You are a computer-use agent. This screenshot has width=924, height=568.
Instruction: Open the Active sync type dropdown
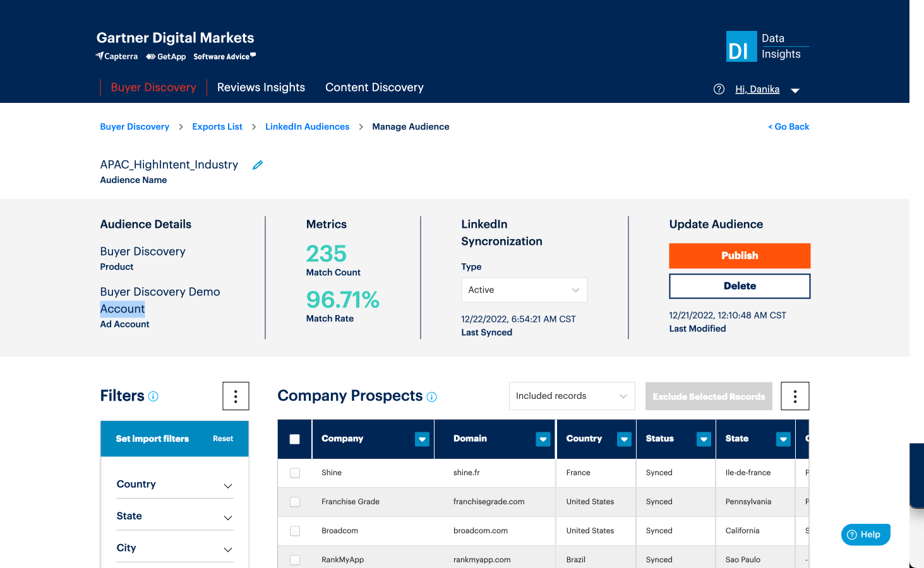tap(524, 290)
